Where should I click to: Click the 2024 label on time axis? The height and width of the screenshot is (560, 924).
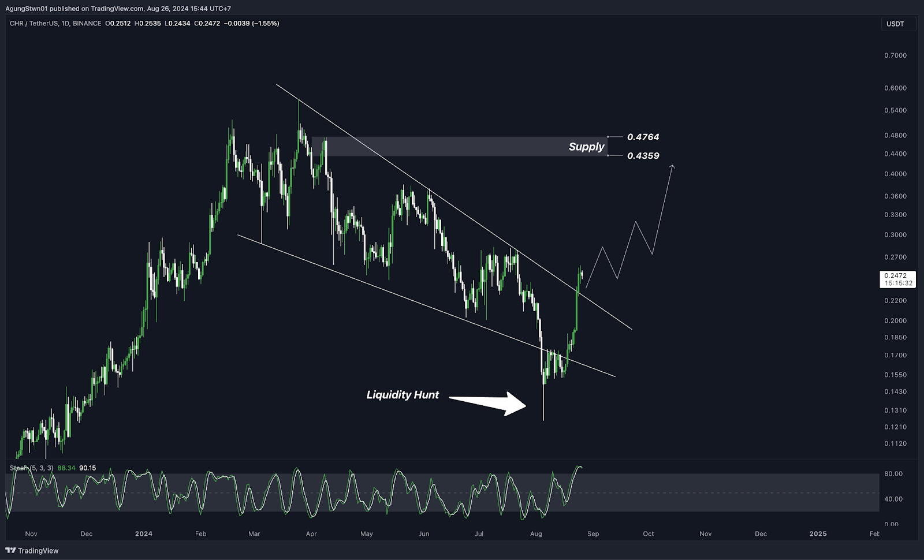(x=144, y=534)
